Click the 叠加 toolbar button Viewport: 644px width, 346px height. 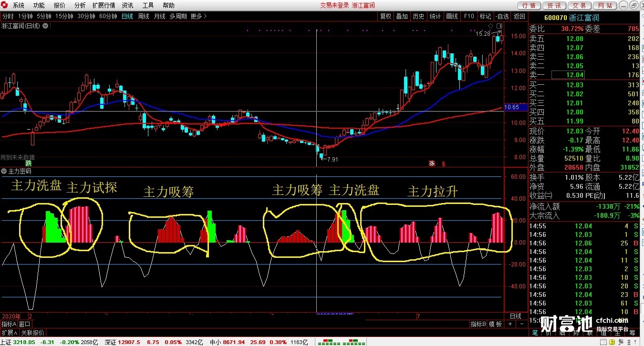click(x=402, y=16)
